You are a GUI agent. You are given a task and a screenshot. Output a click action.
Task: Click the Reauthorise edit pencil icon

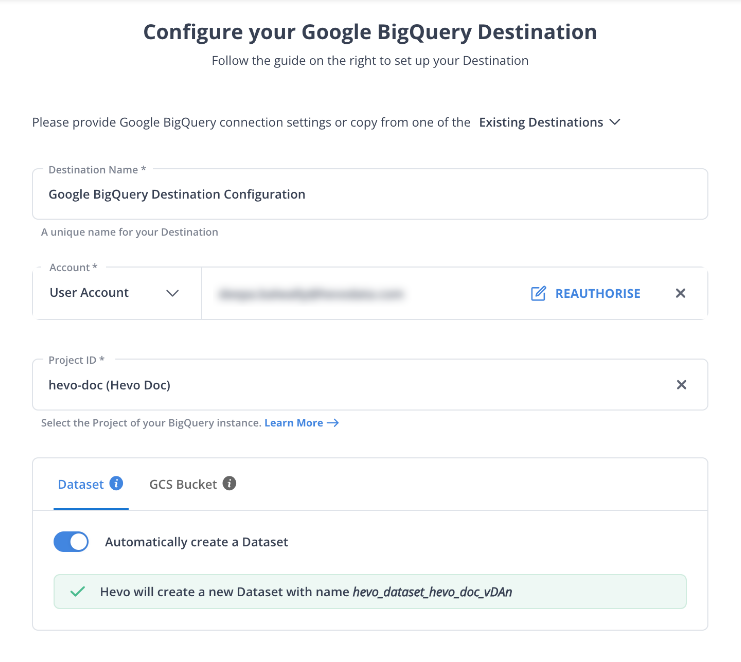[538, 293]
